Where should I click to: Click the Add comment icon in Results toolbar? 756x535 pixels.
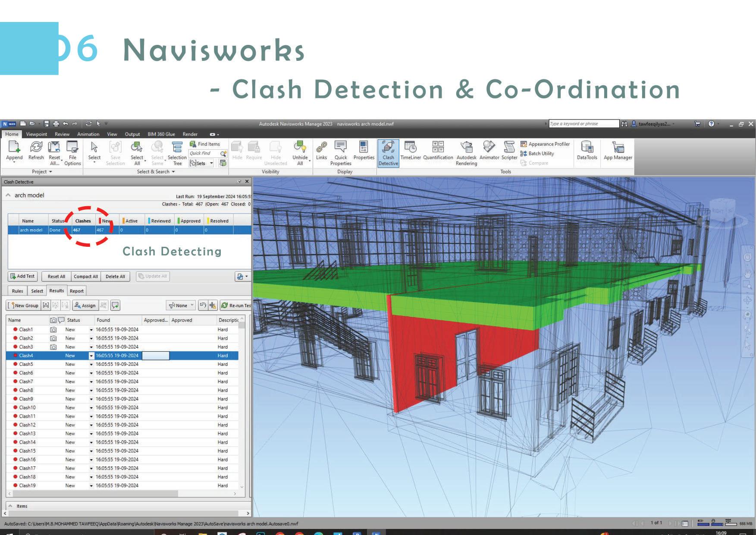click(x=115, y=305)
